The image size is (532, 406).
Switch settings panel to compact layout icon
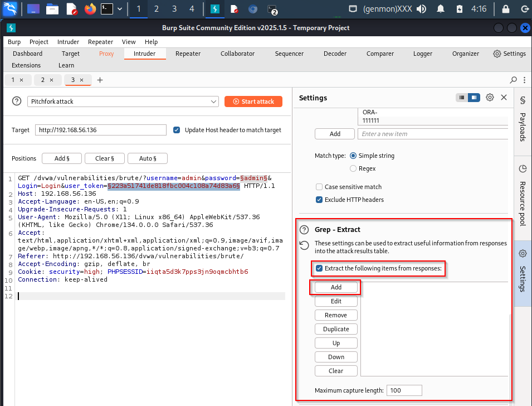point(461,98)
